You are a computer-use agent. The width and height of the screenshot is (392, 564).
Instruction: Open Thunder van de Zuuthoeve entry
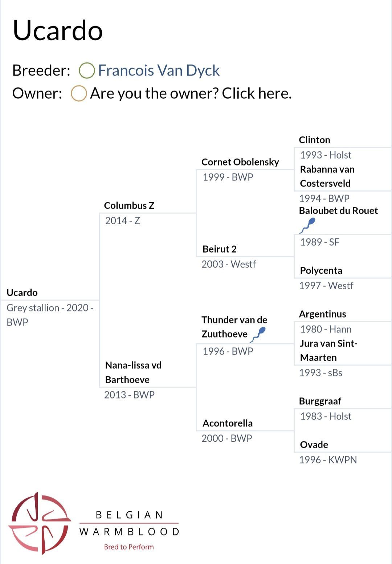[234, 327]
